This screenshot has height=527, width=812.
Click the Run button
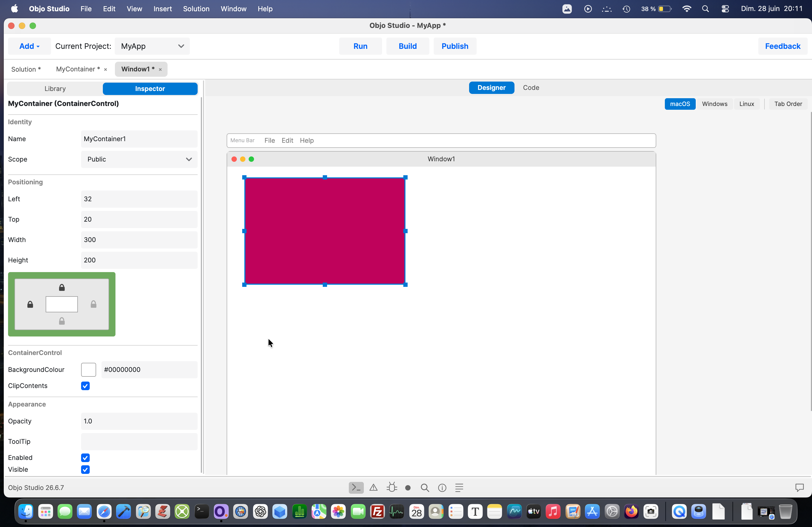[x=360, y=46]
